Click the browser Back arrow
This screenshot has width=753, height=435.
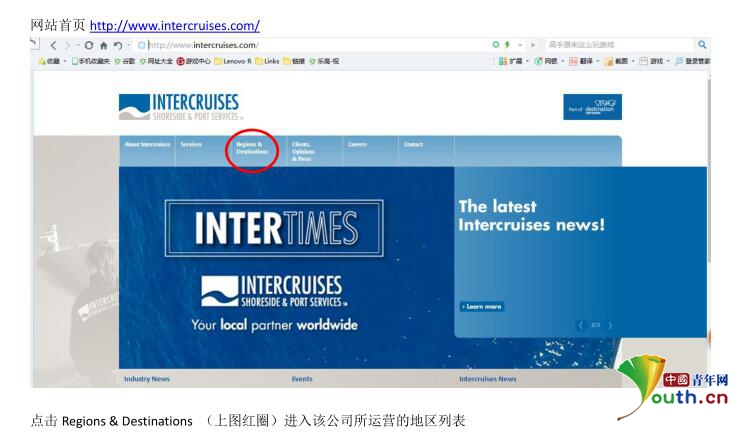[x=53, y=45]
